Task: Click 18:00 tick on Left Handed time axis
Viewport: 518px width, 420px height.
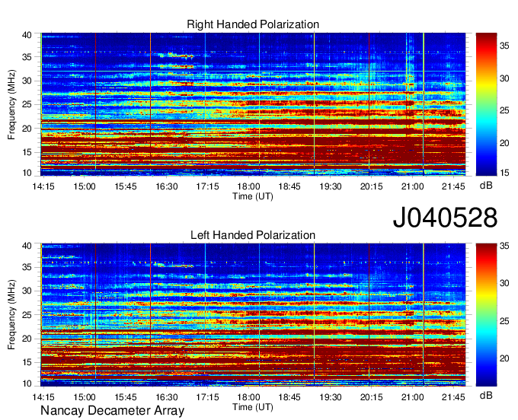Action: point(248,397)
